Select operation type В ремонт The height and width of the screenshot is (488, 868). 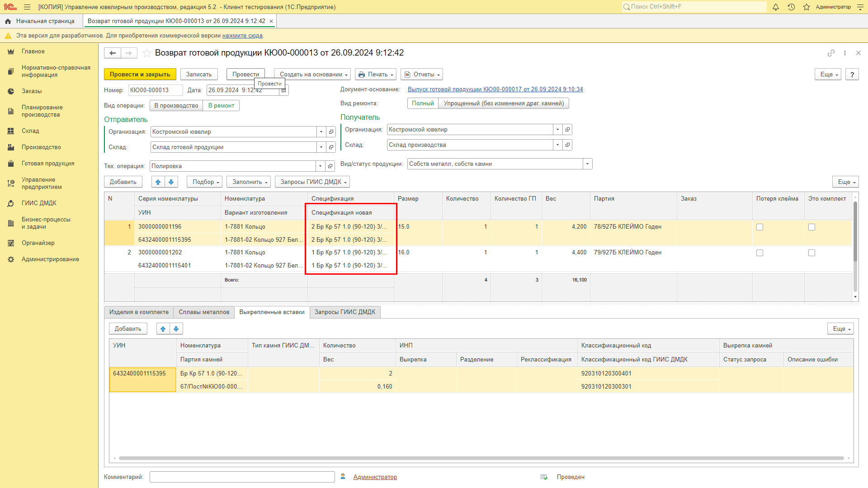coord(221,106)
